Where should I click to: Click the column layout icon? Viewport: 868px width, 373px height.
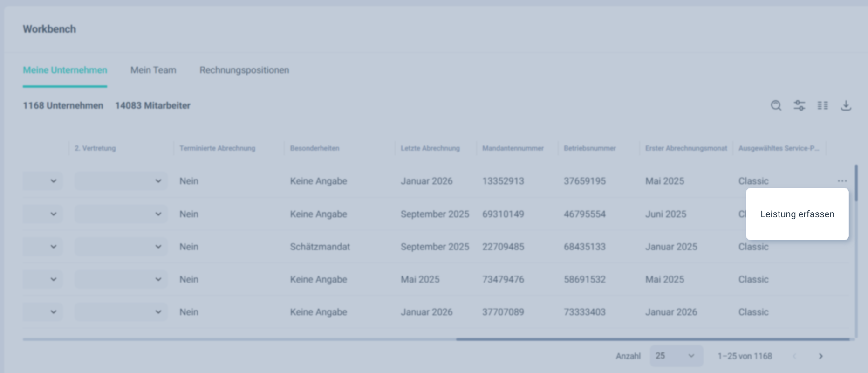coord(822,105)
